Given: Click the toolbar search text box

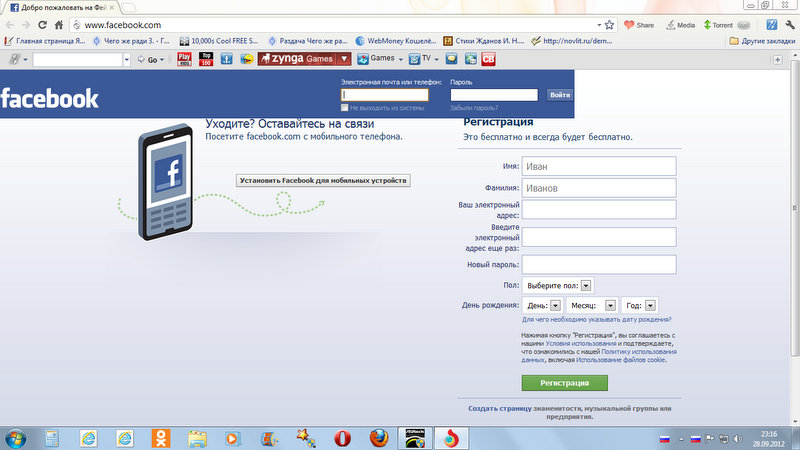Looking at the screenshot, I should 78,60.
